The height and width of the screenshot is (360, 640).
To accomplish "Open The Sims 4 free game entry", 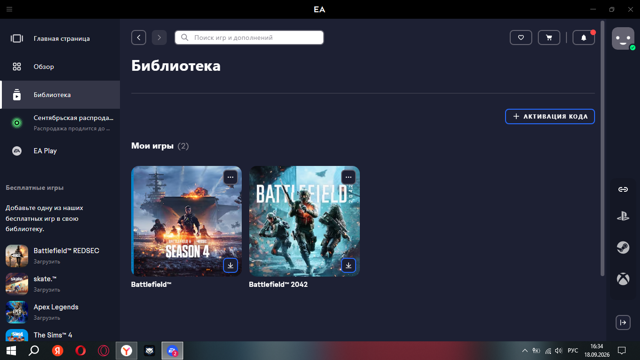I will click(x=60, y=335).
